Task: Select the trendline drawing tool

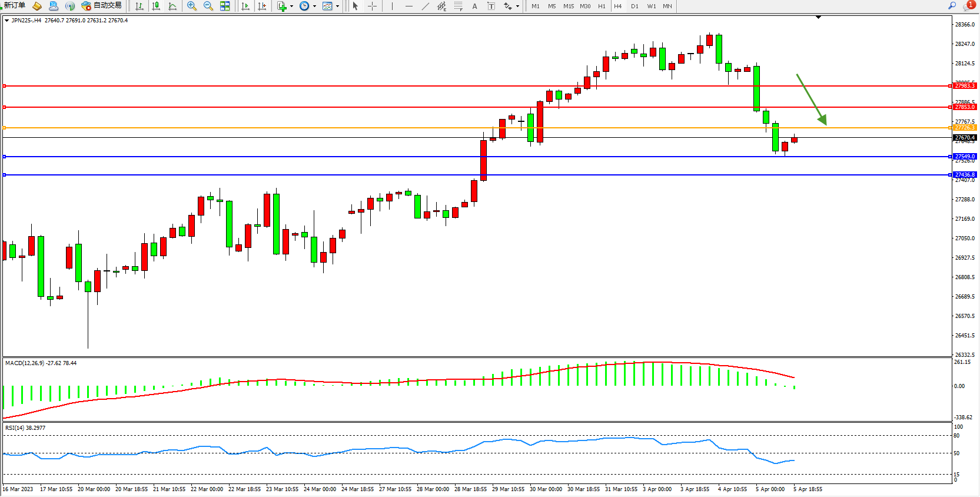Action: [x=426, y=6]
